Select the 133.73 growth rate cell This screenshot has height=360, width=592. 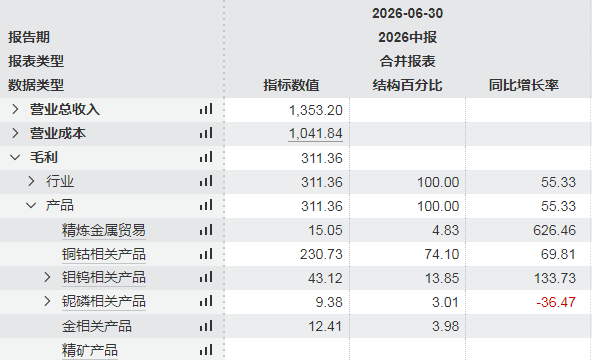[x=555, y=278]
